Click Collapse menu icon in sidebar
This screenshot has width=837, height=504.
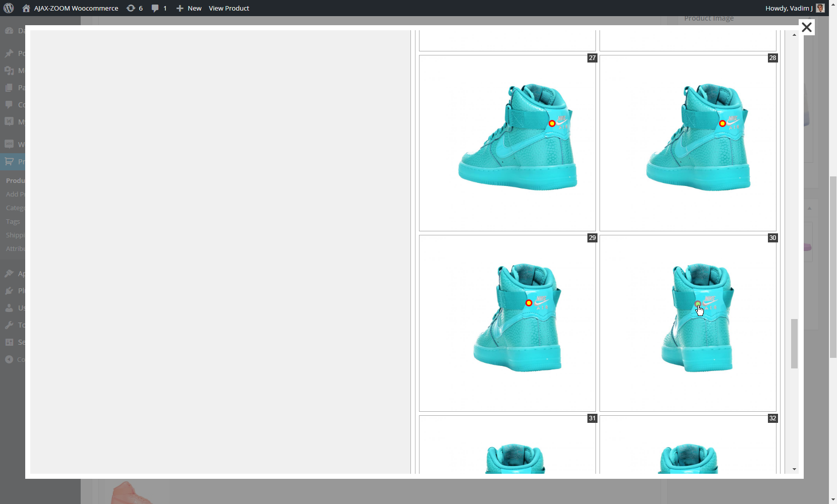point(9,359)
